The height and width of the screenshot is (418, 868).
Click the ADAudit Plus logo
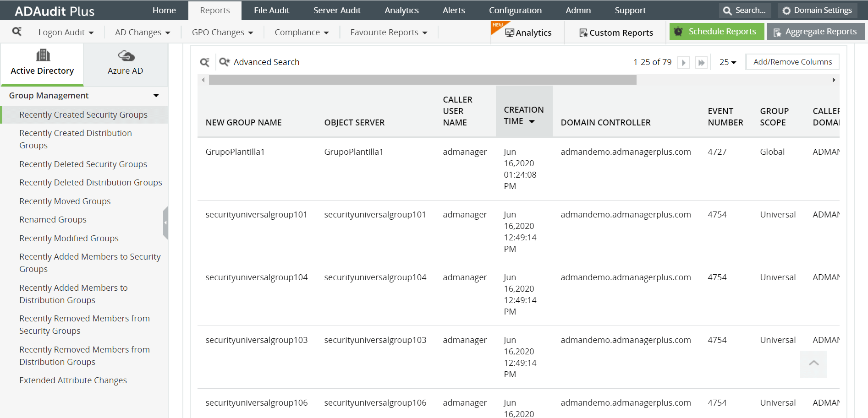click(55, 11)
